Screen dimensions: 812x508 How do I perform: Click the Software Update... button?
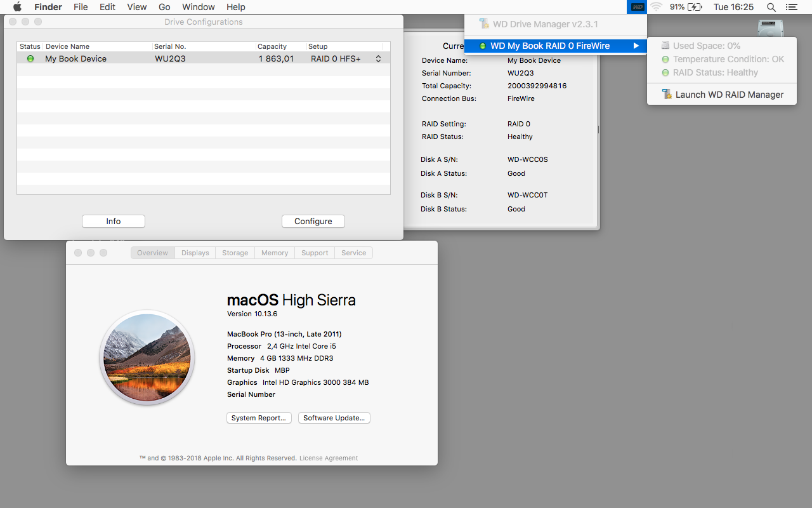click(334, 418)
